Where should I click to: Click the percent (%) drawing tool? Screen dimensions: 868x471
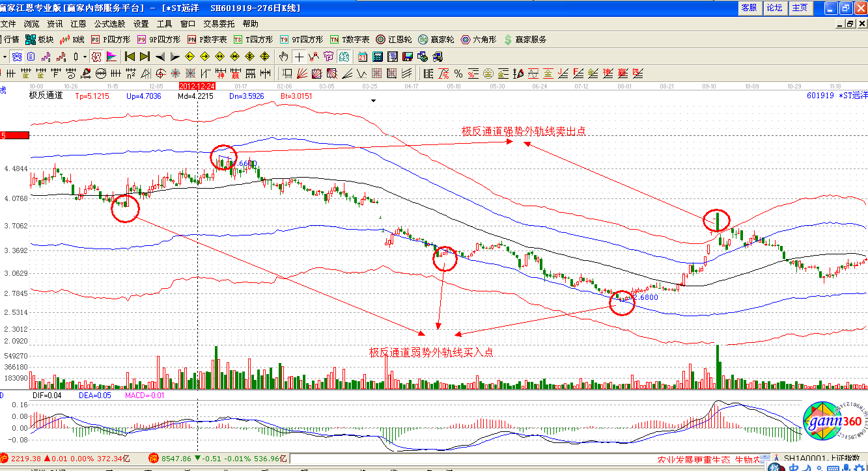point(458,73)
